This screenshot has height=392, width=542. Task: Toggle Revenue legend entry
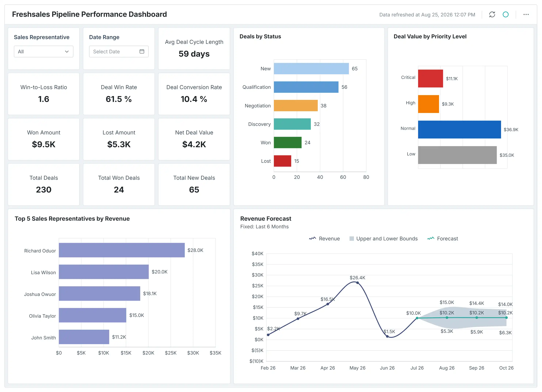(324, 239)
